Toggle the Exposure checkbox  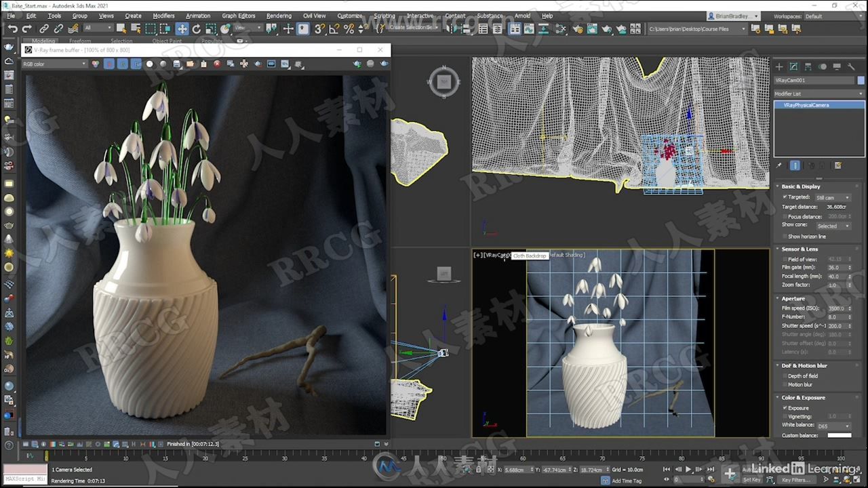785,408
